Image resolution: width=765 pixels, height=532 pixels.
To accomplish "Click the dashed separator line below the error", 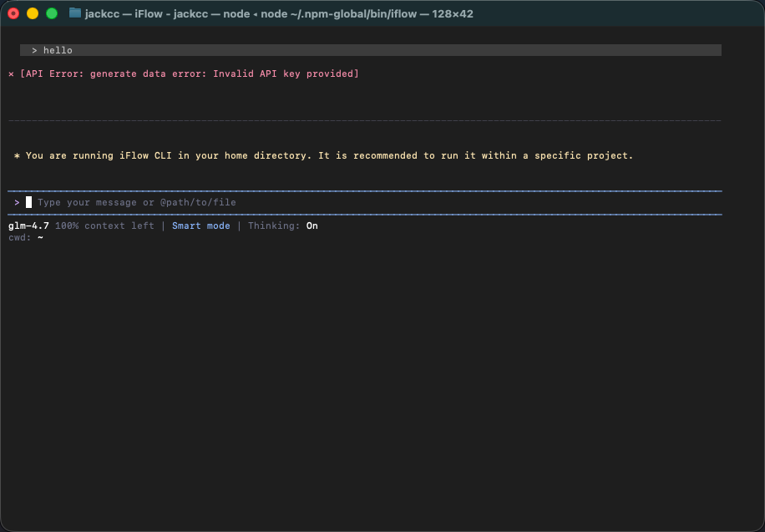I will (x=364, y=121).
